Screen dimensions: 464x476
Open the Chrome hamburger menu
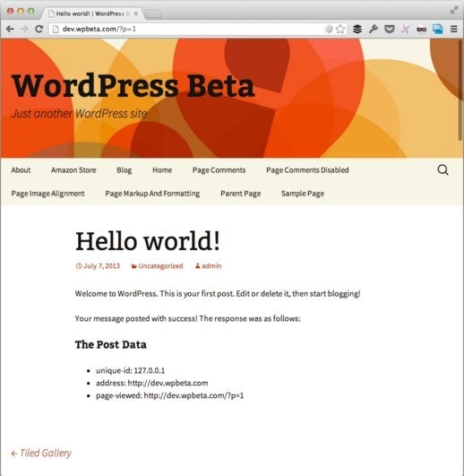pyautogui.click(x=453, y=30)
